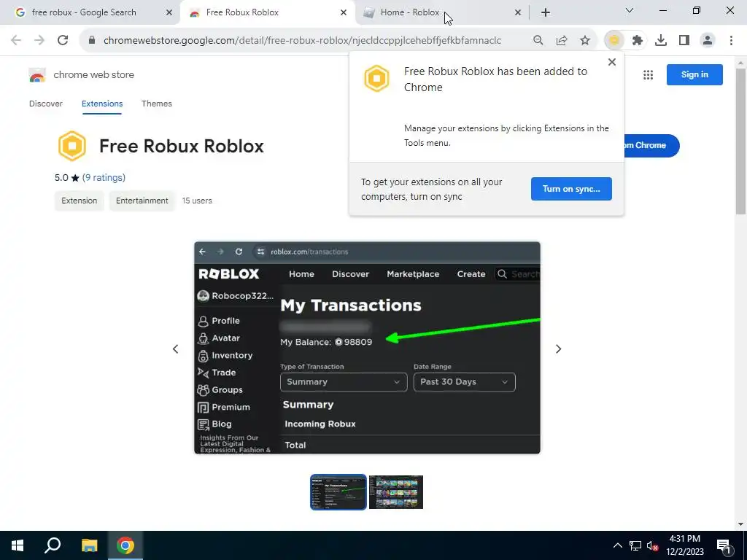Open the Extensions section

point(102,104)
